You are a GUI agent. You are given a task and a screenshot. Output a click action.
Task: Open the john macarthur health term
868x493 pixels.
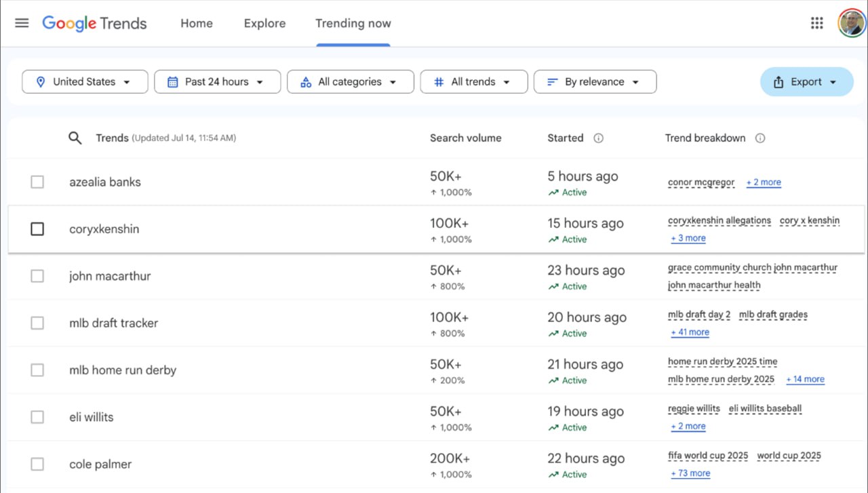pyautogui.click(x=714, y=285)
